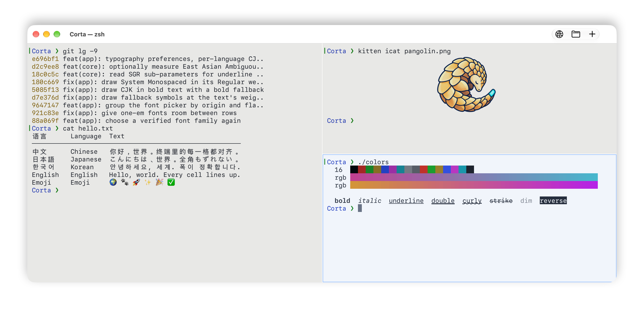Click the 'git lg -9' command text

[x=80, y=51]
